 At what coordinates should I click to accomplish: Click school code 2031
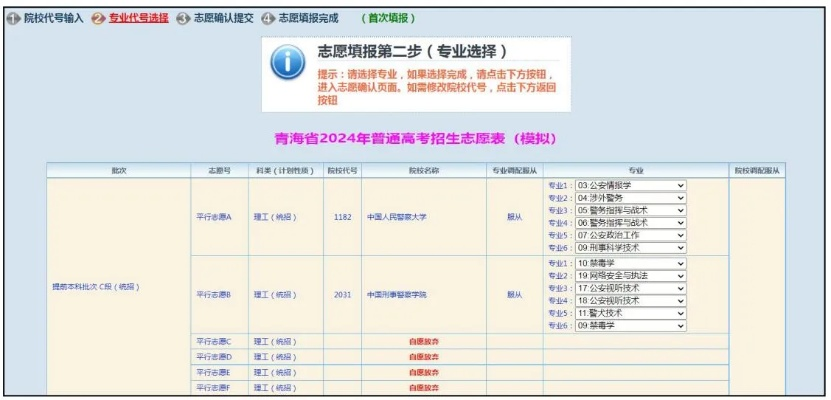(x=342, y=295)
